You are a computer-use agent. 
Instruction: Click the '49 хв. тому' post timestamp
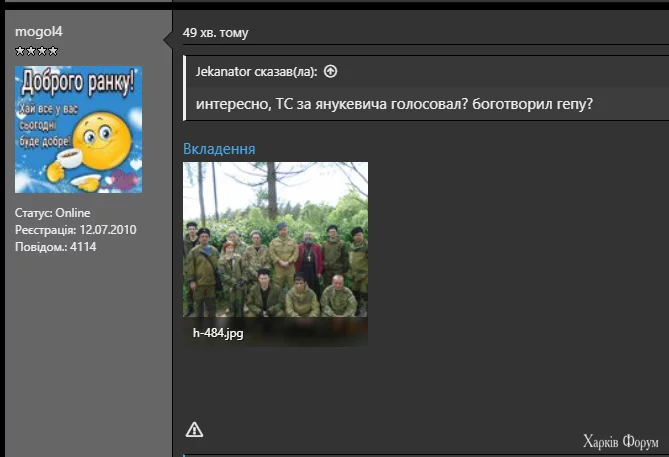215,33
